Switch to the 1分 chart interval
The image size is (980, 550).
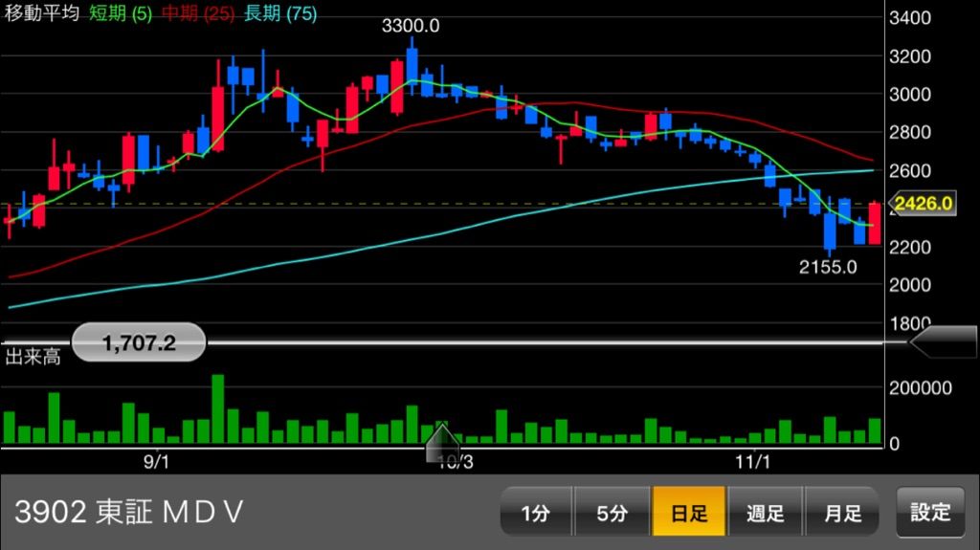(x=536, y=512)
